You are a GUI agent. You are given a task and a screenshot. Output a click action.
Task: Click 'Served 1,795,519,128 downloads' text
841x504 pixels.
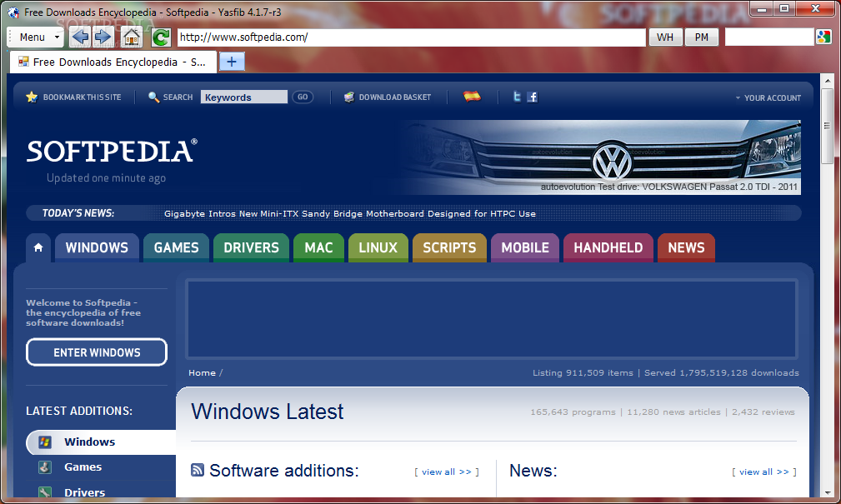click(x=722, y=372)
